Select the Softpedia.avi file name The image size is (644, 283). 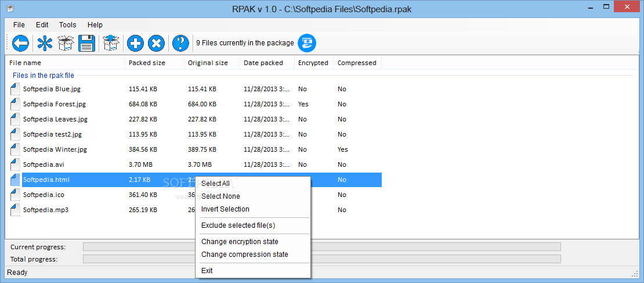44,164
